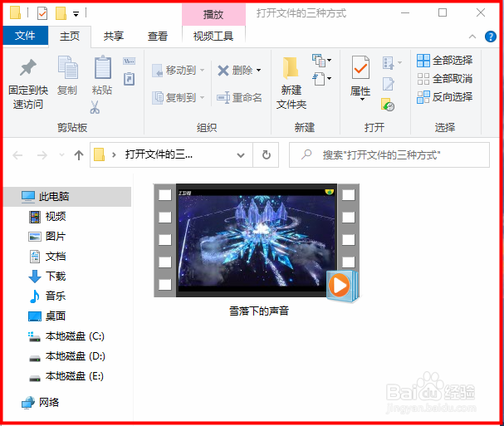Click the search magnifier icon
The image size is (504, 426).
coord(306,154)
